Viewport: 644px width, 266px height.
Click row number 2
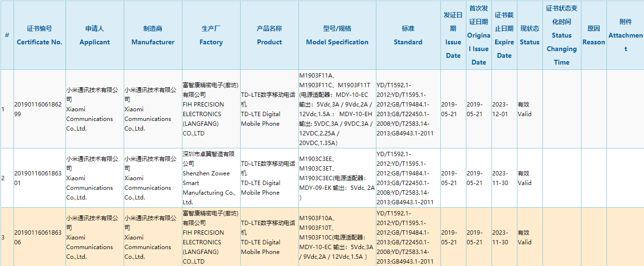point(3,178)
